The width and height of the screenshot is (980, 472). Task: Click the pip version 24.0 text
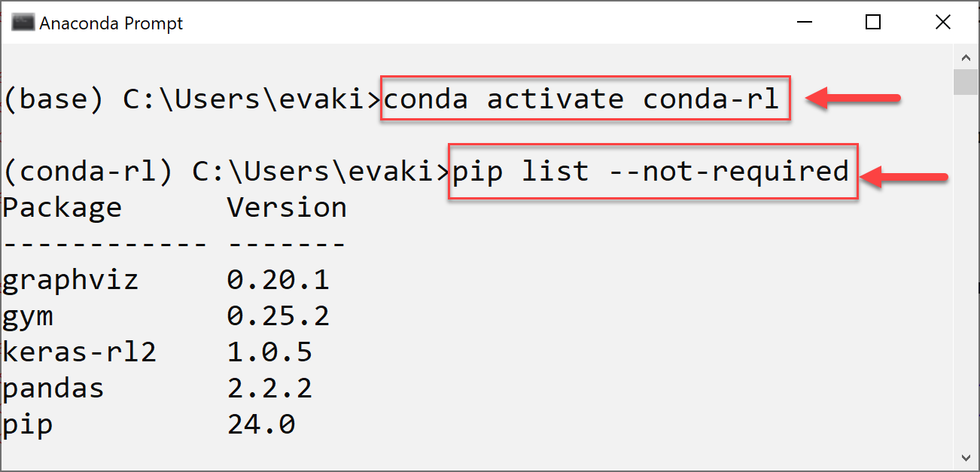coord(261,425)
